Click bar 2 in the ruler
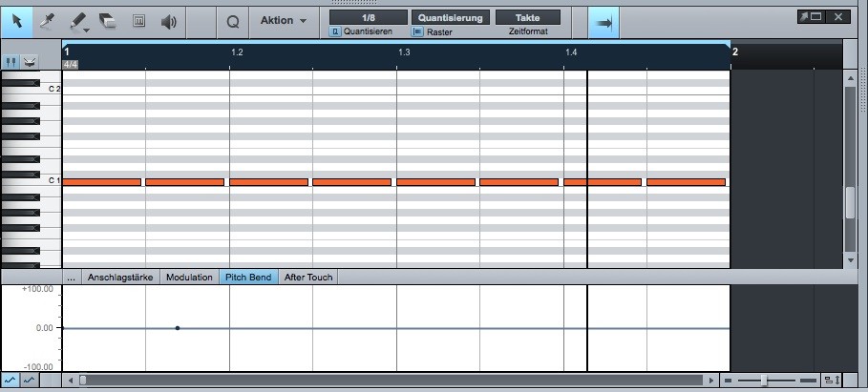 coord(735,52)
